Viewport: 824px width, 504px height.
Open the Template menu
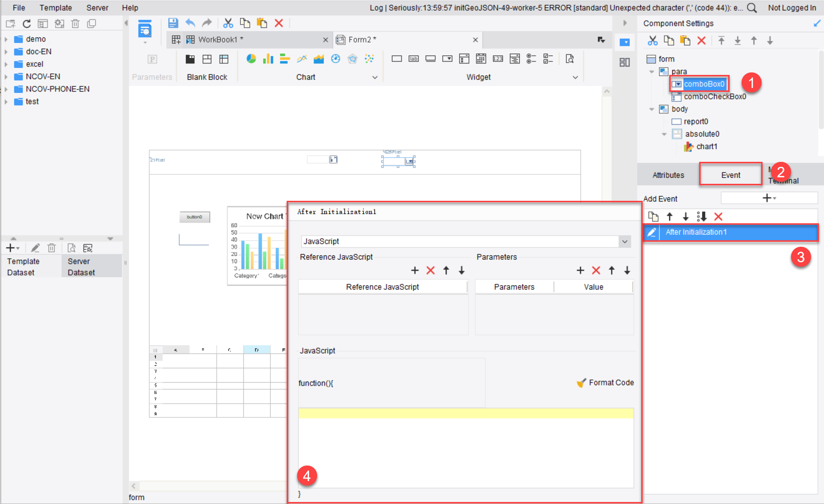[55, 7]
